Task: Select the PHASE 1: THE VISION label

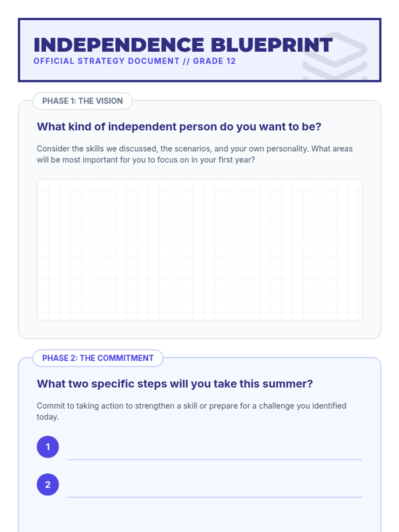Action: point(82,101)
